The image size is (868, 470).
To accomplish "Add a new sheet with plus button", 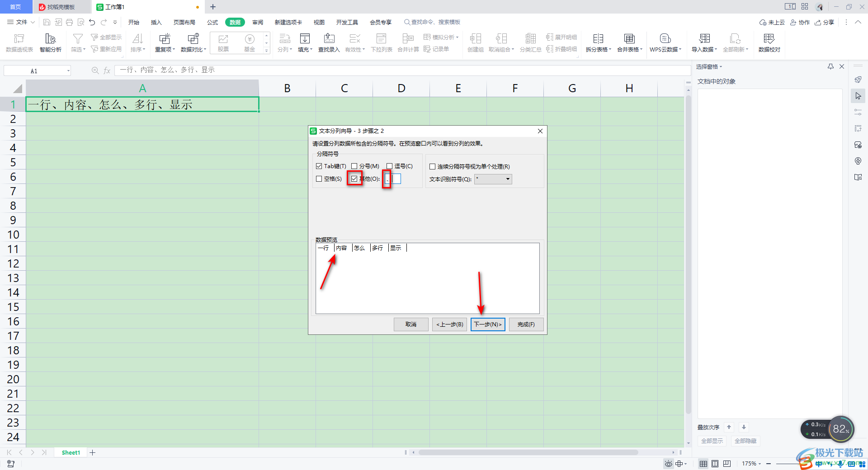I will click(93, 452).
